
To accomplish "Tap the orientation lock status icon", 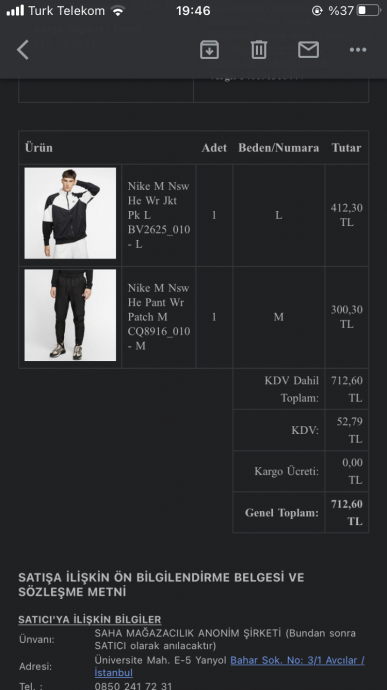I will point(317,11).
